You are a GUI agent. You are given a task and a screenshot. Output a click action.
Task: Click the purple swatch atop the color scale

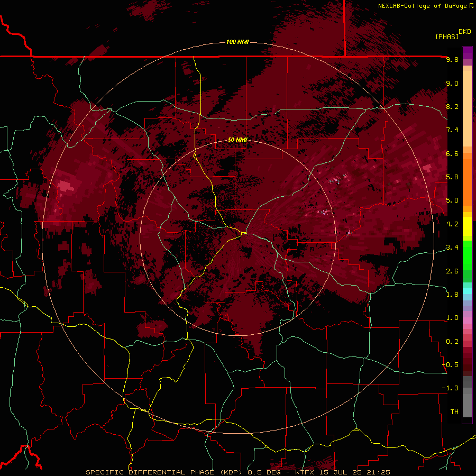[467, 53]
